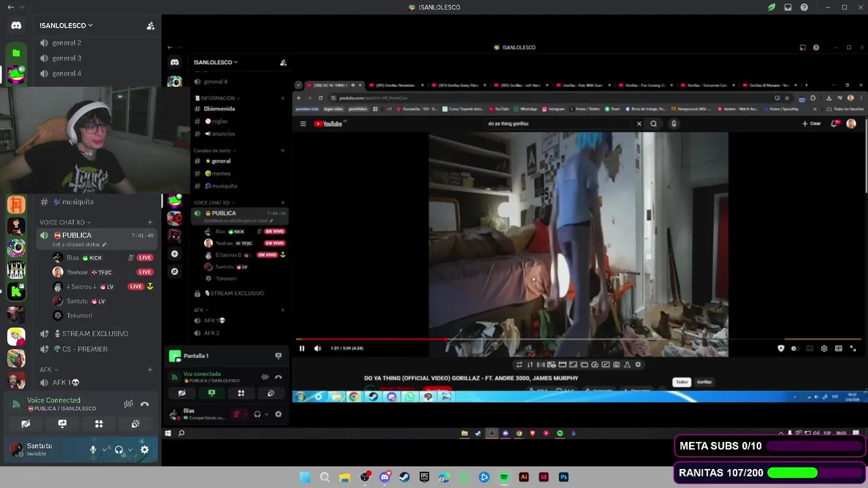Screen dimensions: 868x488
Task: Toggle headphones deafen
Action: coord(119,449)
